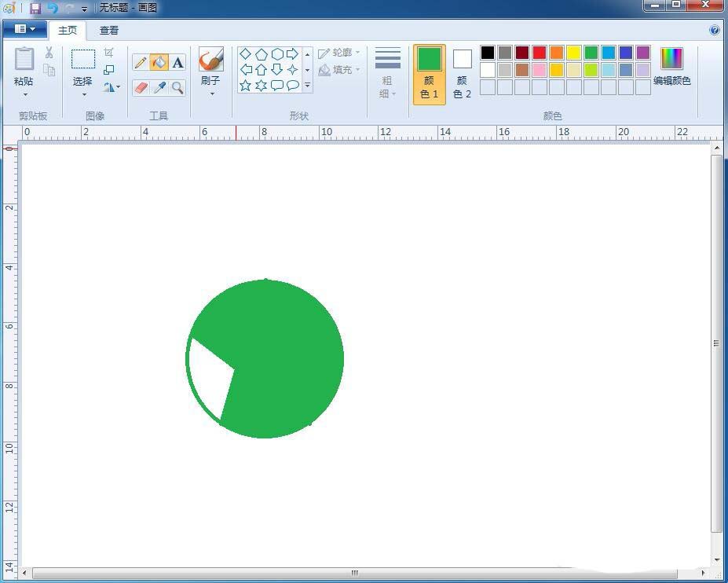The width and height of the screenshot is (728, 583).
Task: Select the Text tool (A)
Action: point(178,63)
